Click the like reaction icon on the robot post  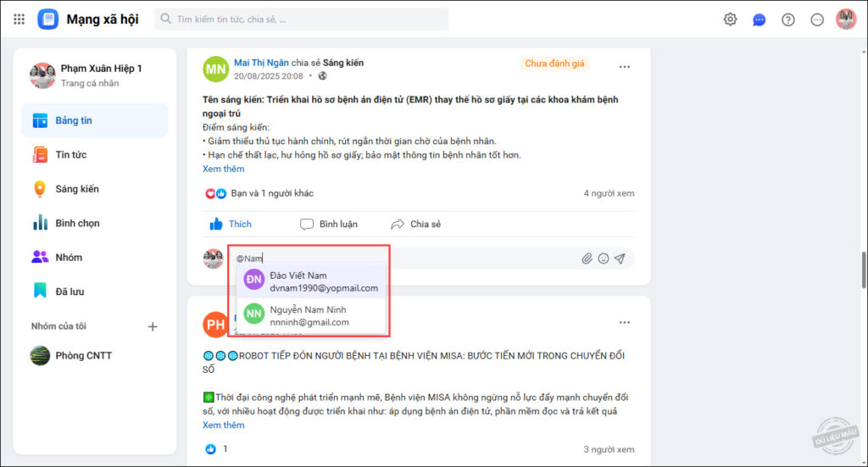click(210, 449)
